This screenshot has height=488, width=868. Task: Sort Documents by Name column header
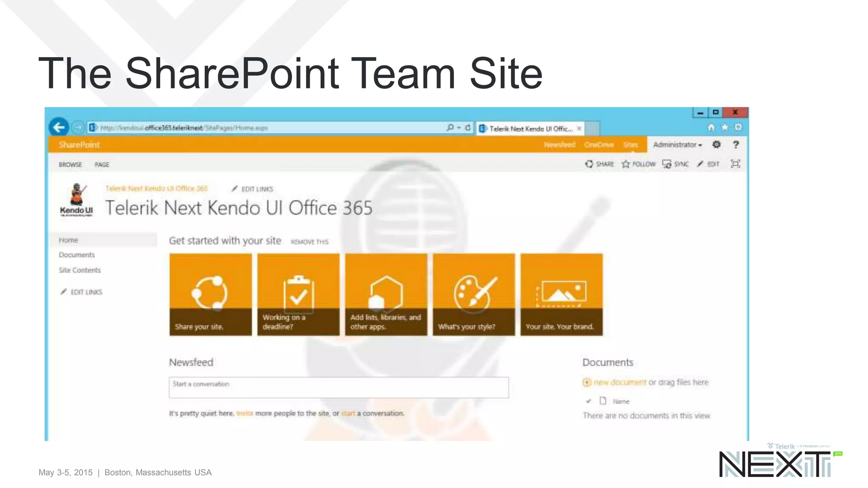[621, 401]
